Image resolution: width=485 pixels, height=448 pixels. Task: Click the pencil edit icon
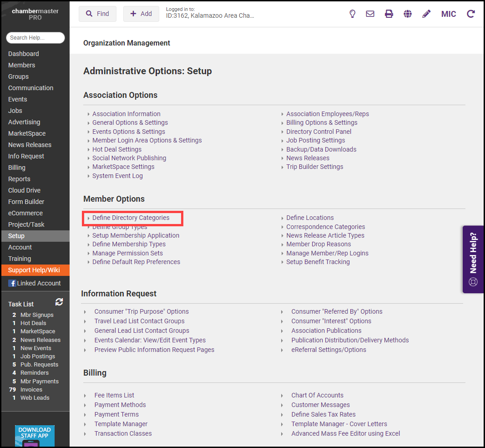426,14
